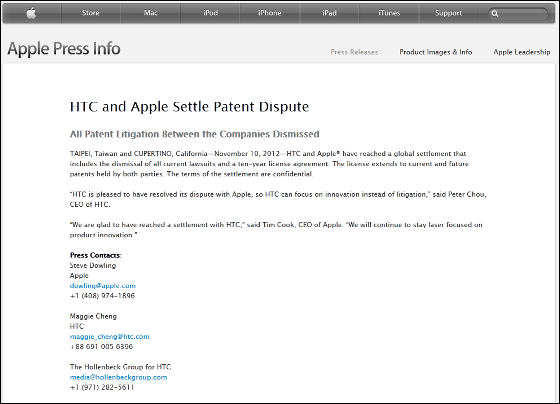Click the media@hollenbeckgroup.com email link

point(118,377)
